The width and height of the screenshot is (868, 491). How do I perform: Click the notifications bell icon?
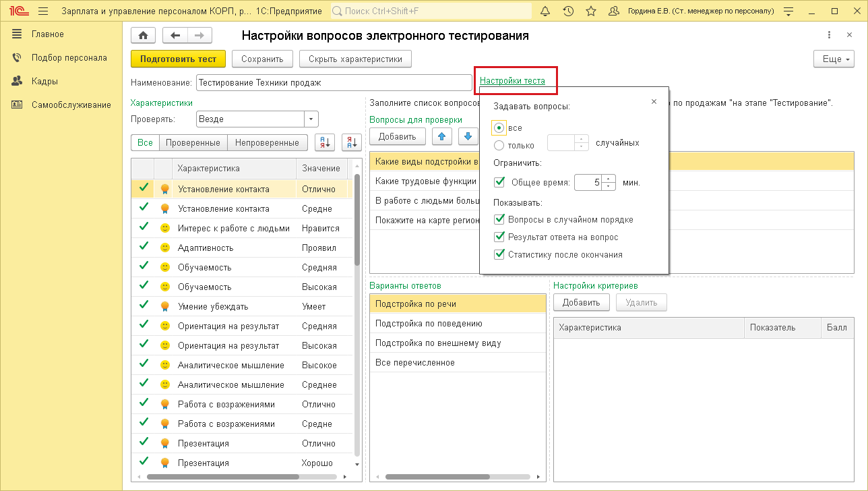point(545,11)
